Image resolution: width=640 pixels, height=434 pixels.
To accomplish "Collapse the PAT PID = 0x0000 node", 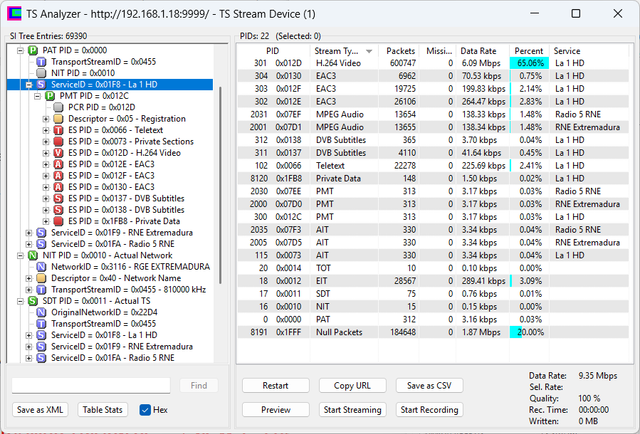I will point(20,51).
